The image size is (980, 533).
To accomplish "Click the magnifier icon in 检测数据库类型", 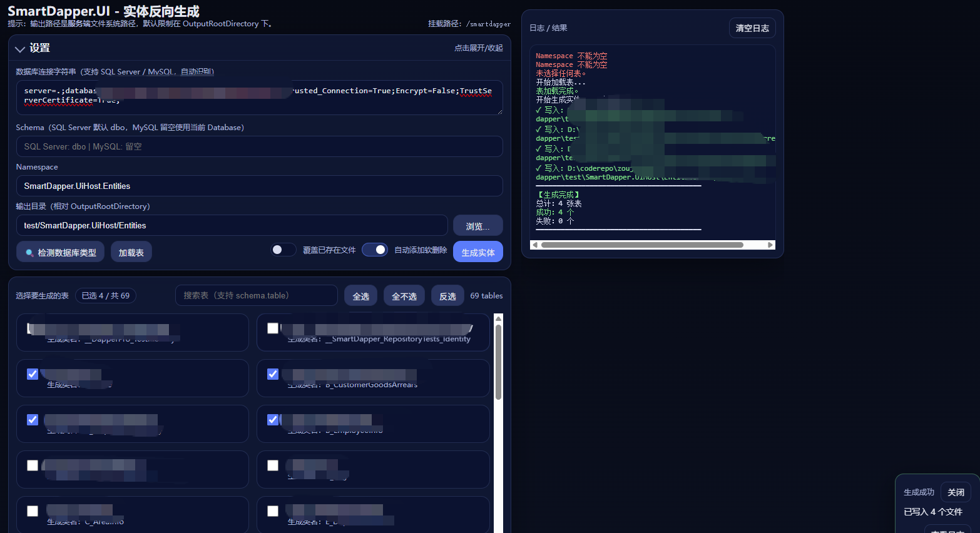I will pyautogui.click(x=29, y=253).
